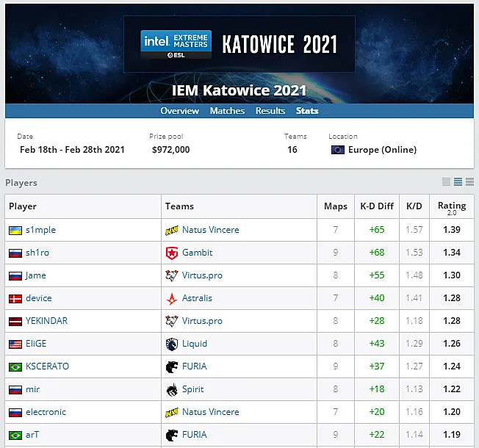479x448 pixels.
Task: Click the Europe flag next to Location
Action: click(337, 150)
